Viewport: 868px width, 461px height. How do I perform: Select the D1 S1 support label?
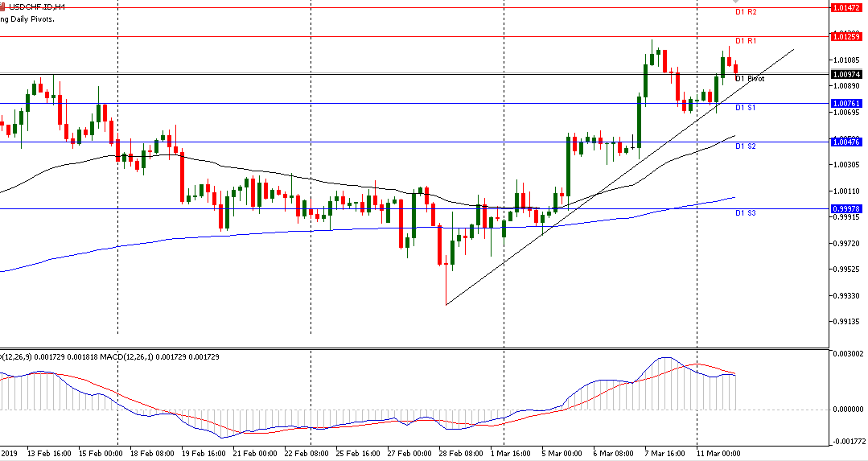click(x=745, y=108)
